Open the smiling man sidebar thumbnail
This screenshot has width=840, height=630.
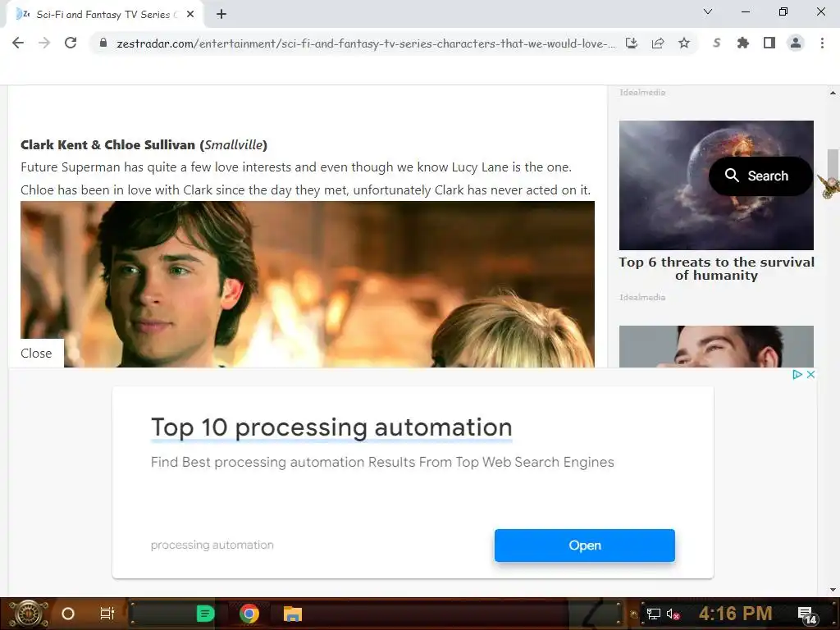[x=716, y=346]
